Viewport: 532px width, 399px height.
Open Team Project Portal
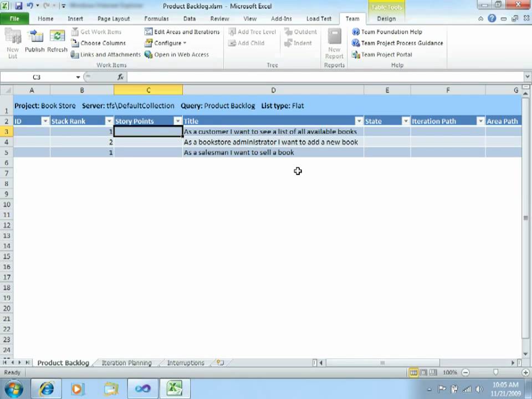pos(382,55)
